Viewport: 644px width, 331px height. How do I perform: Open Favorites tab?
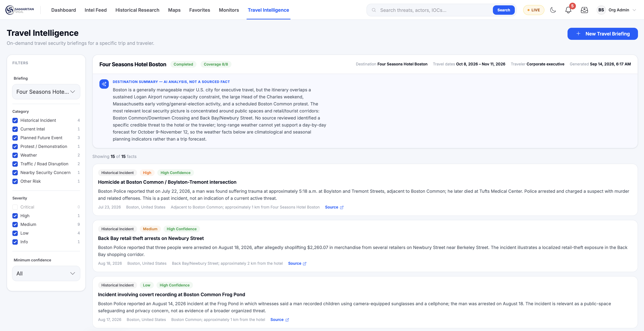pos(199,10)
